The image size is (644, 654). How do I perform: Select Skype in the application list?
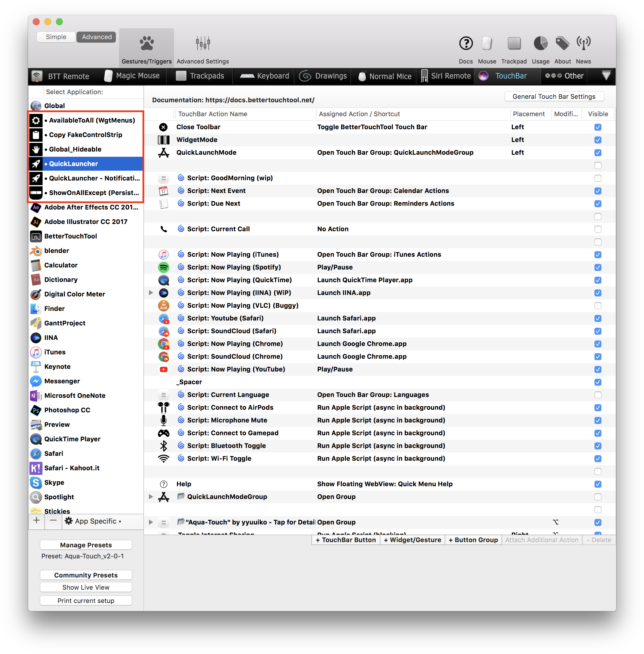(86, 482)
